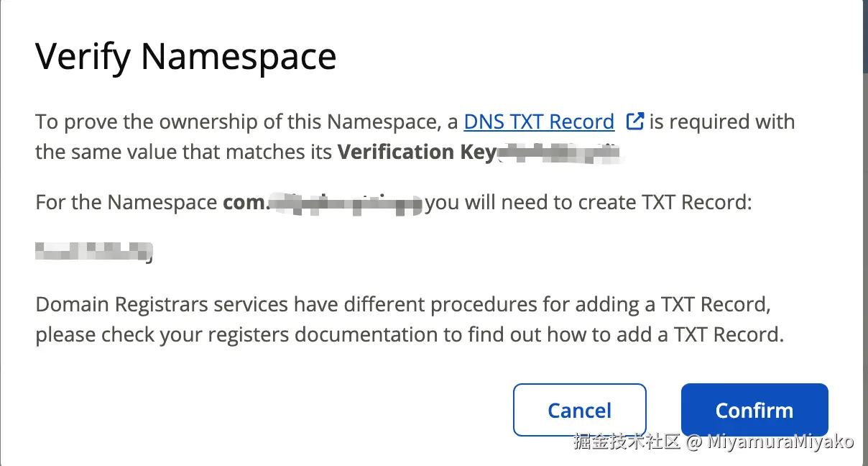
Task: Select the blurred TXT record value
Action: click(93, 252)
